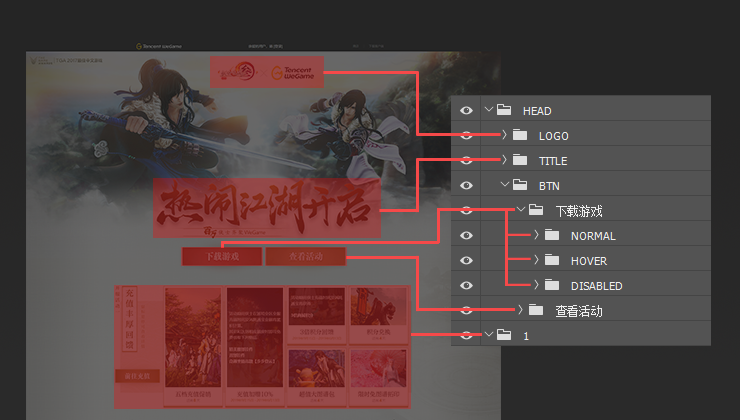Select the layer named 1

click(x=526, y=336)
